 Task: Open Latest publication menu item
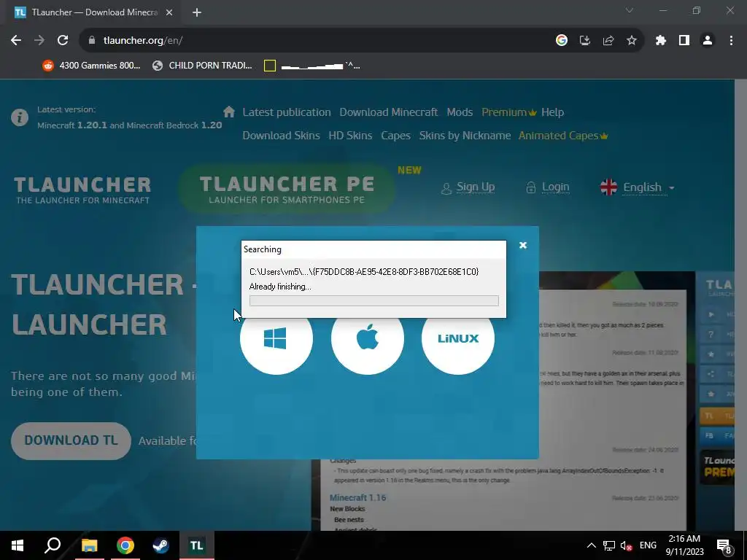pyautogui.click(x=286, y=112)
